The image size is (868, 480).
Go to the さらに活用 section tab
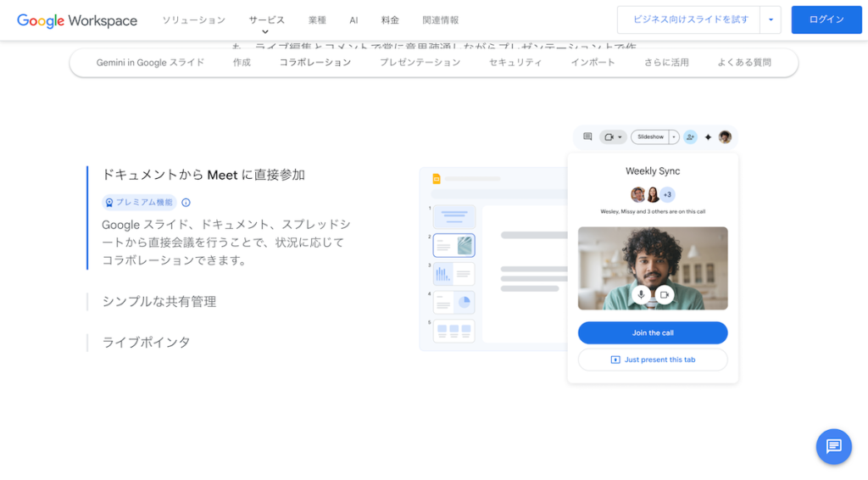pyautogui.click(x=666, y=63)
